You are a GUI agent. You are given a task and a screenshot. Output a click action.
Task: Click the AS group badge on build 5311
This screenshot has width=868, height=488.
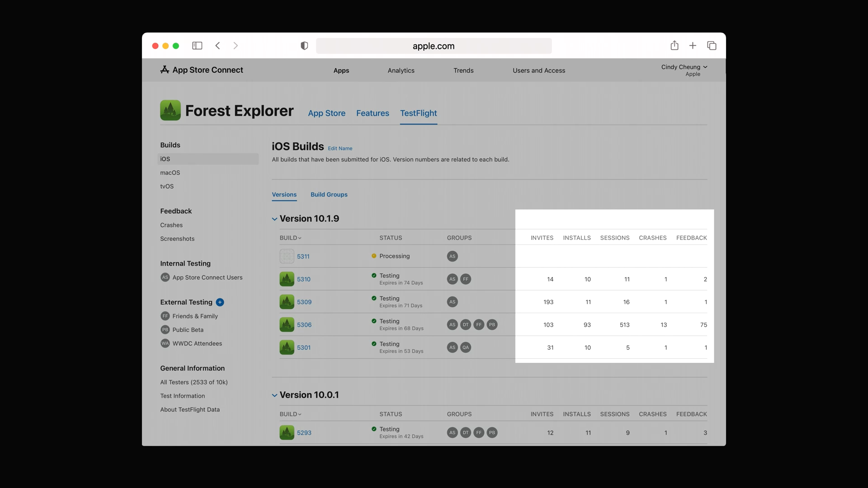tap(452, 256)
